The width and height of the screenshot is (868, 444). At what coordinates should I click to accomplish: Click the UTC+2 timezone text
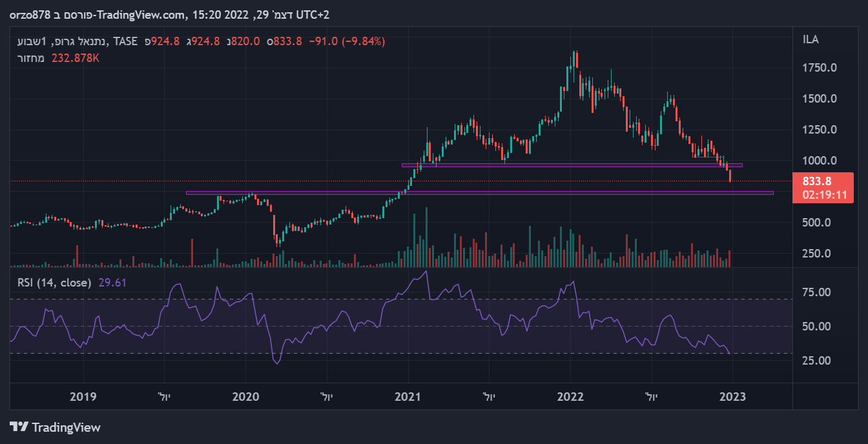[313, 14]
